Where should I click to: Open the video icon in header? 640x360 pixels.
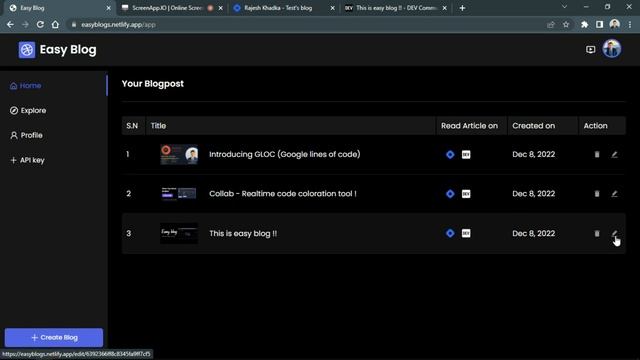[590, 49]
